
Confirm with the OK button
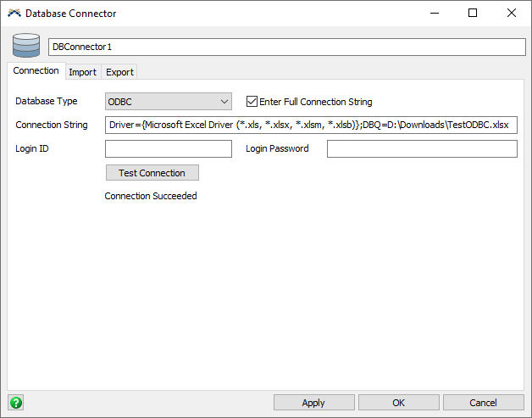click(398, 403)
